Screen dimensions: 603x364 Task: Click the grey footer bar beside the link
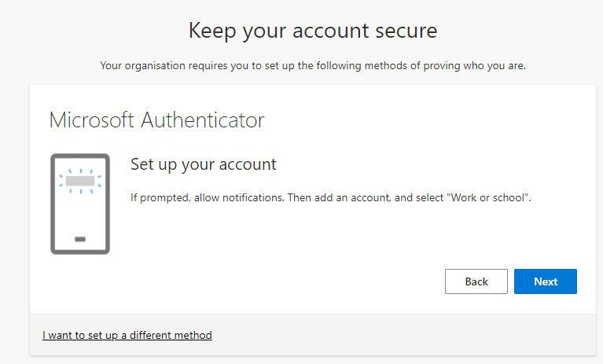(x=393, y=335)
